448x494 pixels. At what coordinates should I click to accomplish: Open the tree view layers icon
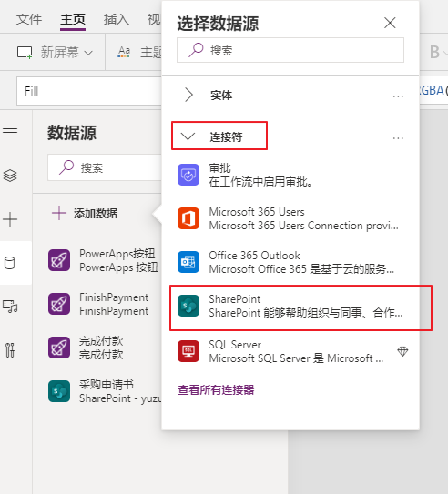click(10, 176)
